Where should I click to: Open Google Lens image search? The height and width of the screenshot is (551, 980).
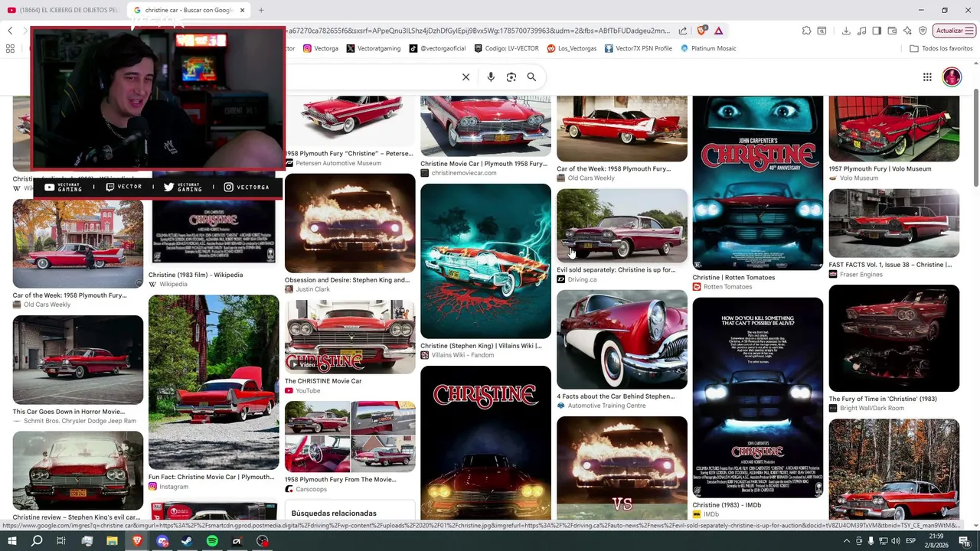511,77
